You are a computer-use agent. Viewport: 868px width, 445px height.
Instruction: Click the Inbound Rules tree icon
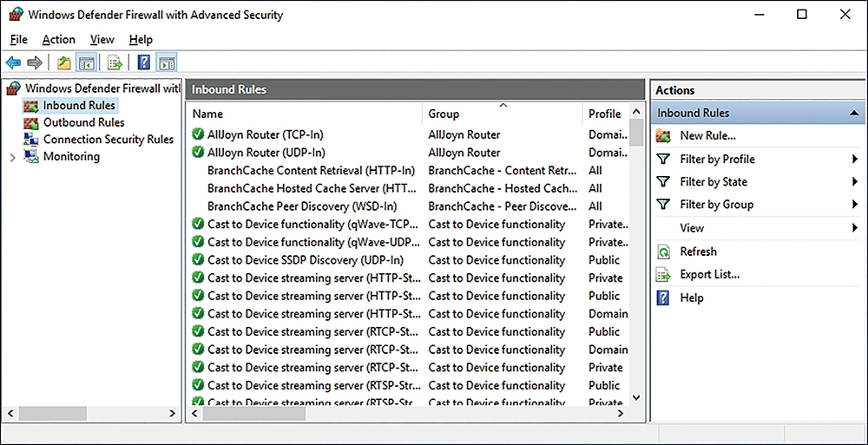[x=31, y=105]
